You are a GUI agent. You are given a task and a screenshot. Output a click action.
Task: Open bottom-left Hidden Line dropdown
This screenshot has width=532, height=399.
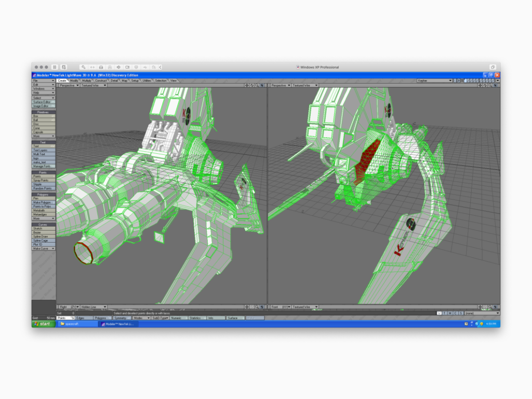tap(94, 307)
